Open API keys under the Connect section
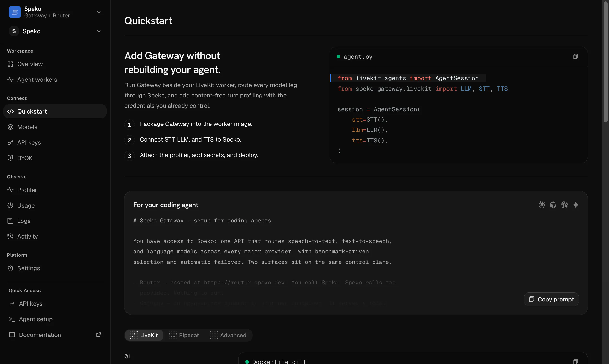 point(55,142)
